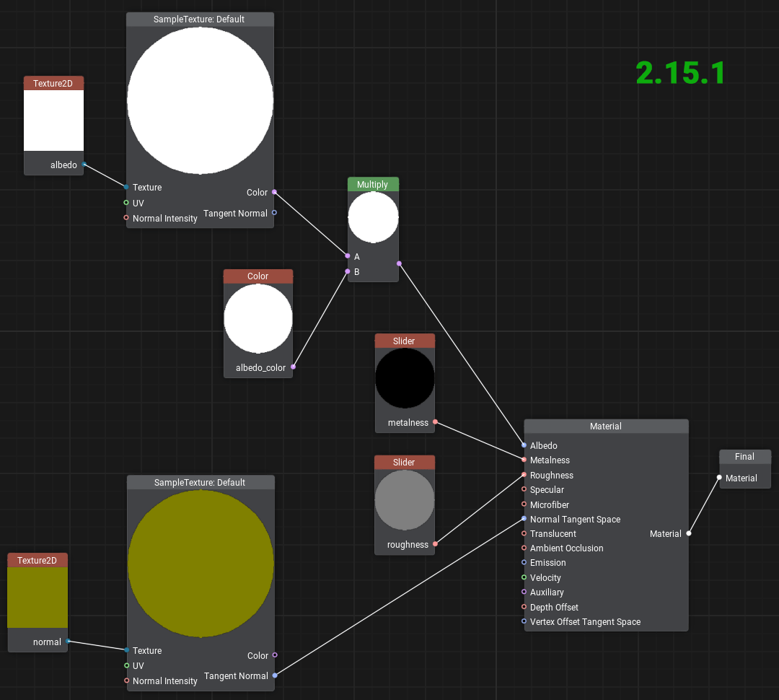
Task: Click the black metalness slider circle
Action: 405,377
